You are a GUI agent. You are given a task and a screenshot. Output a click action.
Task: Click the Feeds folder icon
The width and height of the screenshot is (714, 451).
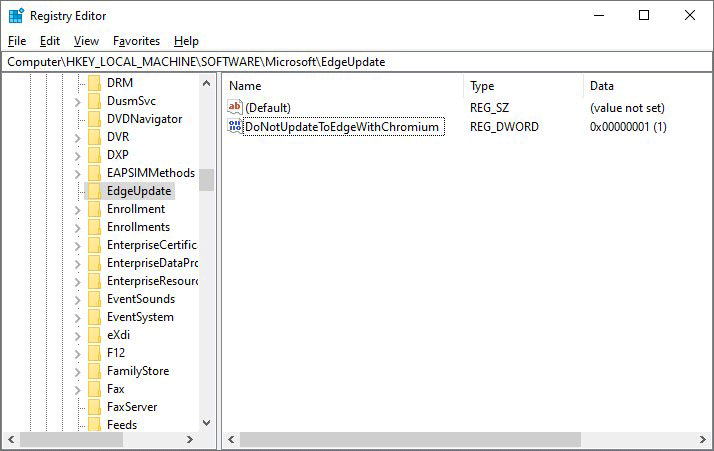tap(94, 425)
